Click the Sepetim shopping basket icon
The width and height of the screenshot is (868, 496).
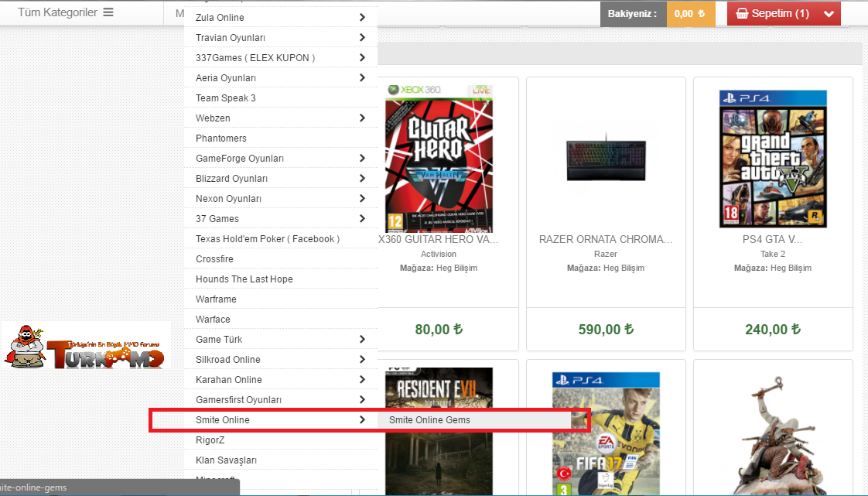click(x=743, y=13)
